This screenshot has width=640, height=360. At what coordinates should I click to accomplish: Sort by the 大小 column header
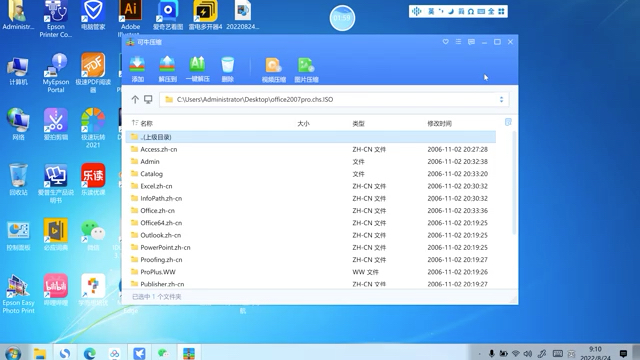point(303,123)
